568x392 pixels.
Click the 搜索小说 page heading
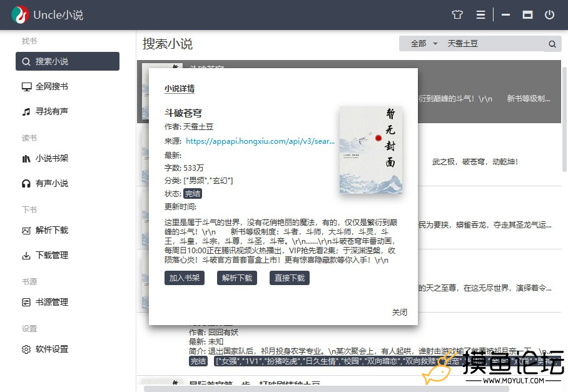tap(168, 44)
